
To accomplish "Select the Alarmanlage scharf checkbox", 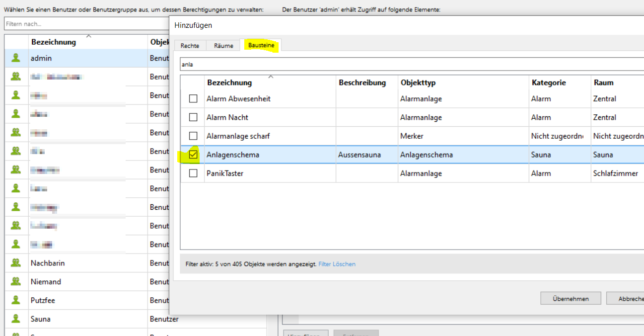I will (x=193, y=136).
